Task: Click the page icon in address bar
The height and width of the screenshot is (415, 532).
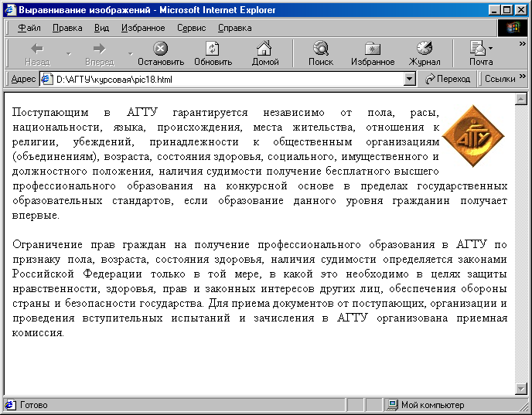Action: [x=47, y=80]
